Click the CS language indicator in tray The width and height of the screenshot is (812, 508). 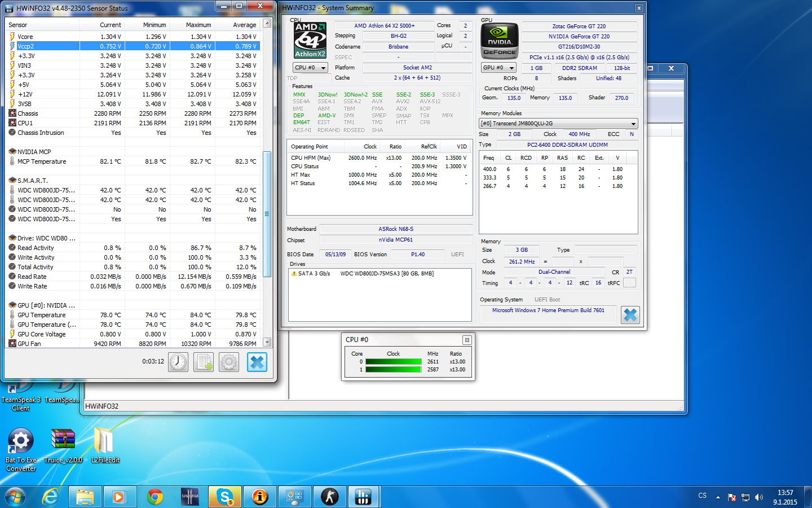tap(702, 496)
